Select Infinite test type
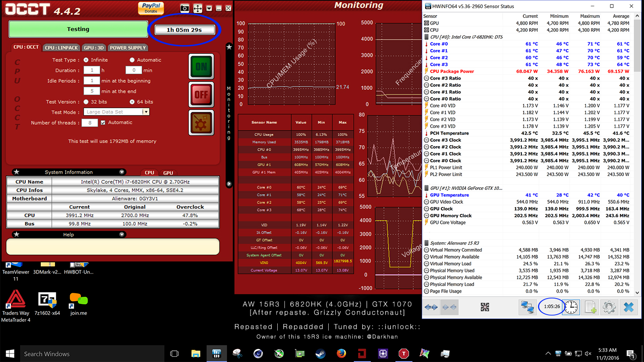This screenshot has height=362, width=644. click(85, 60)
